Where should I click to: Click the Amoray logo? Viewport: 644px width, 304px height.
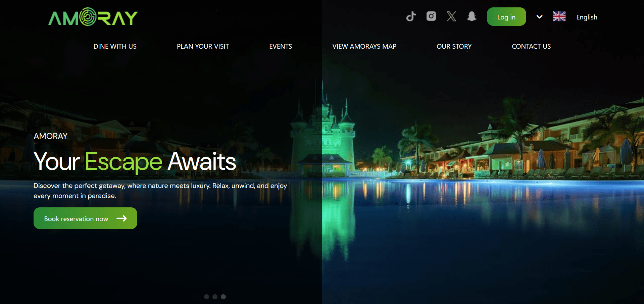pos(93,17)
